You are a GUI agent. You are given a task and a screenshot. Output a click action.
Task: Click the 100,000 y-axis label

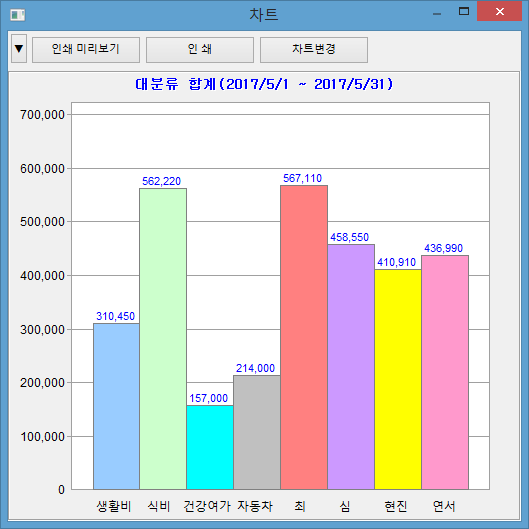coord(42,437)
